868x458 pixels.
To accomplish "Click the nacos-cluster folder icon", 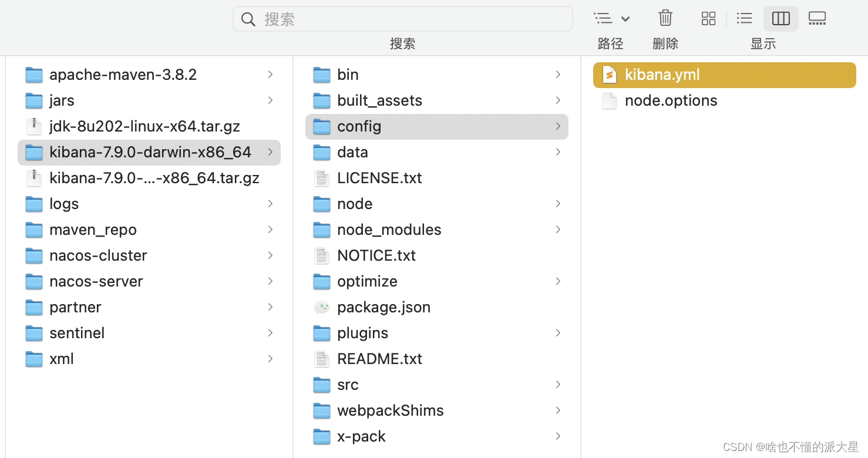I will (34, 255).
